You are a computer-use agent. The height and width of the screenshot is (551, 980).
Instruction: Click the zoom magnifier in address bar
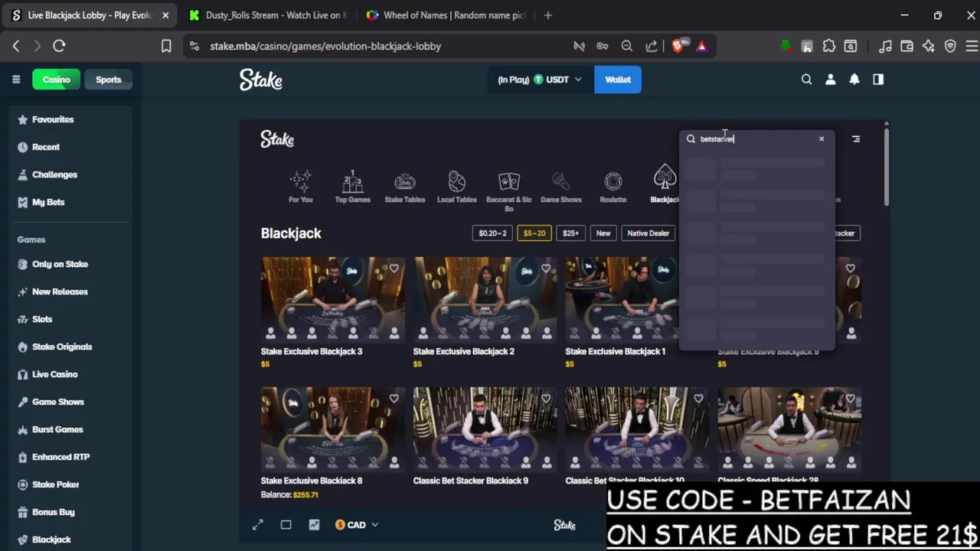click(627, 46)
